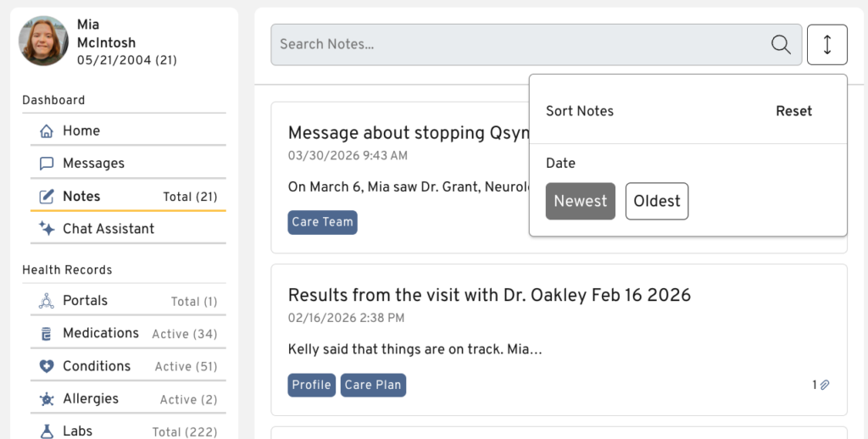Click Mia McIntosh's profile photo
This screenshot has width=868, height=439.
coord(43,41)
